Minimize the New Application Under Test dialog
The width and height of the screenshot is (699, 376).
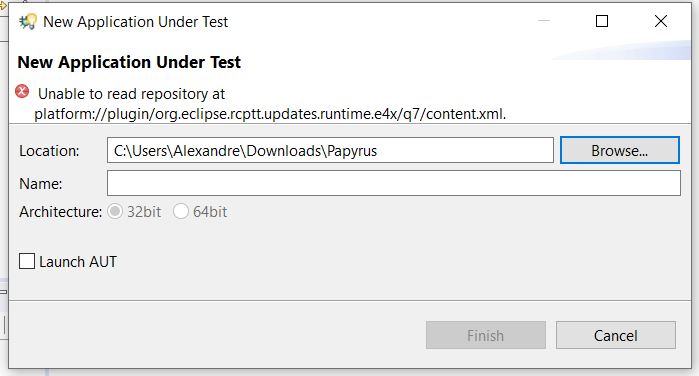pos(543,21)
